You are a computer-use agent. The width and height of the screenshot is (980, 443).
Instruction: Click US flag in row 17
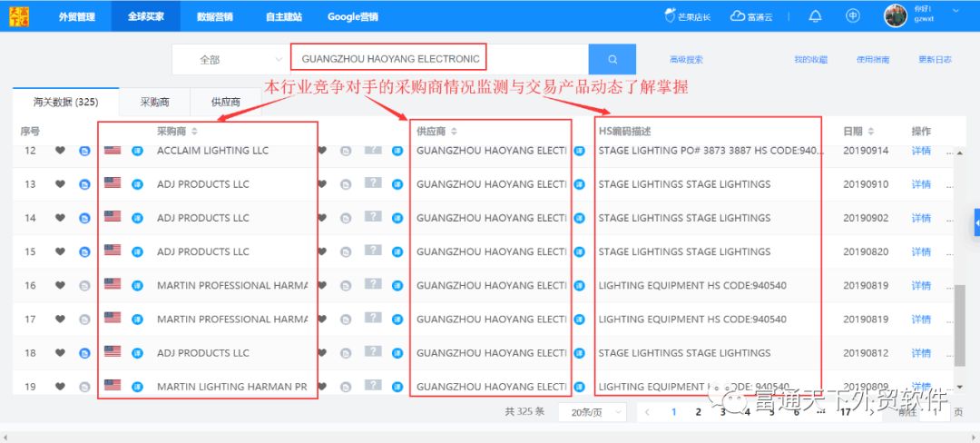pos(113,318)
